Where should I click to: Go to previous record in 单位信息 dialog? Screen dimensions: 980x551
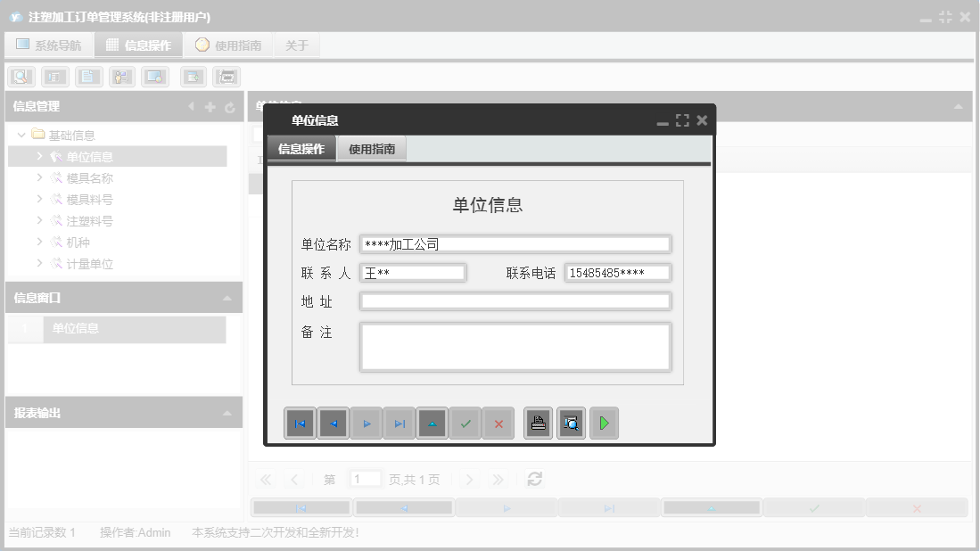(334, 424)
